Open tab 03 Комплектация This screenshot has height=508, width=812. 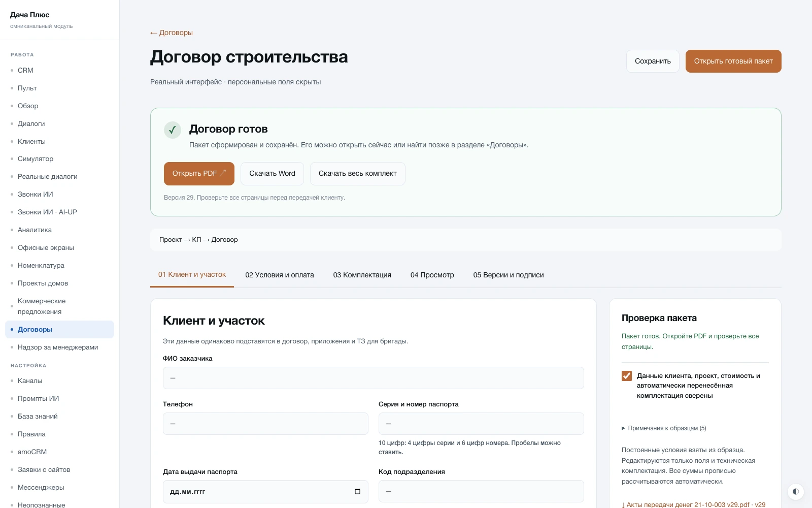[x=362, y=275]
